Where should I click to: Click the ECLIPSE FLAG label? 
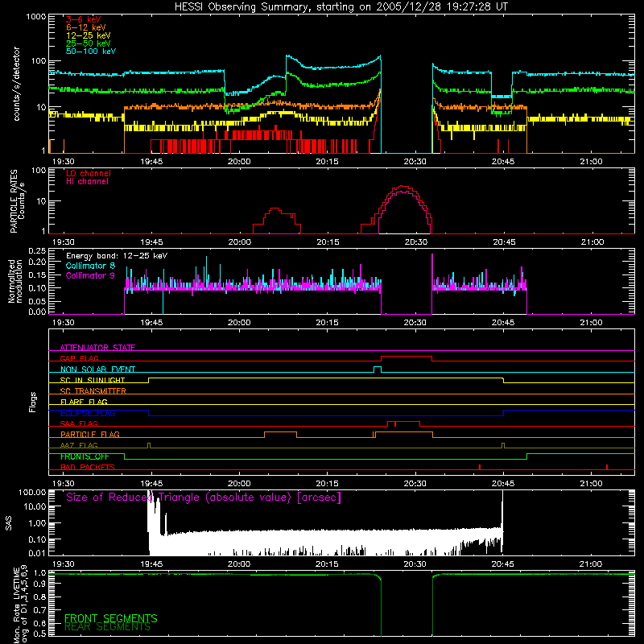pos(88,413)
